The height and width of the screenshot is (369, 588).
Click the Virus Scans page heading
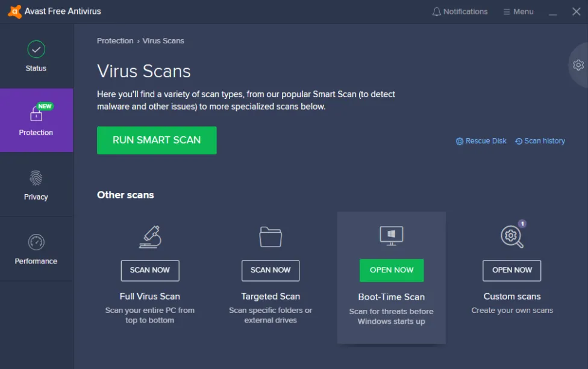(144, 71)
